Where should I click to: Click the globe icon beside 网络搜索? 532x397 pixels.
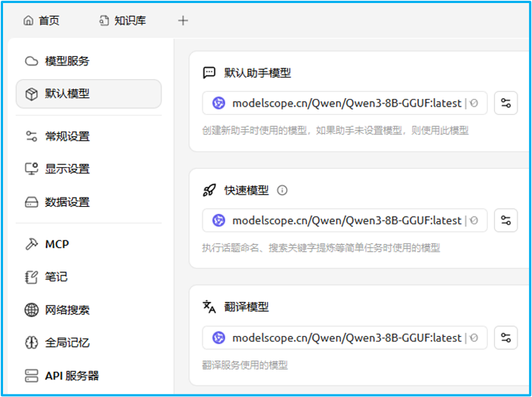tap(31, 310)
